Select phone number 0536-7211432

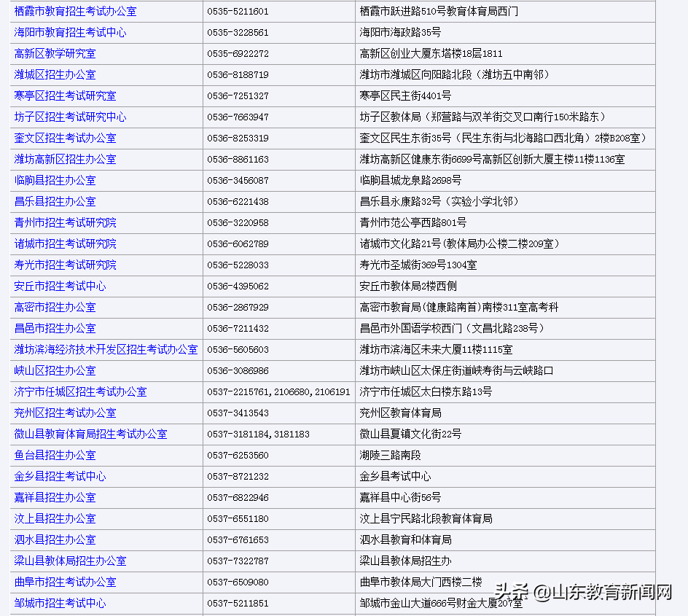[x=238, y=328]
